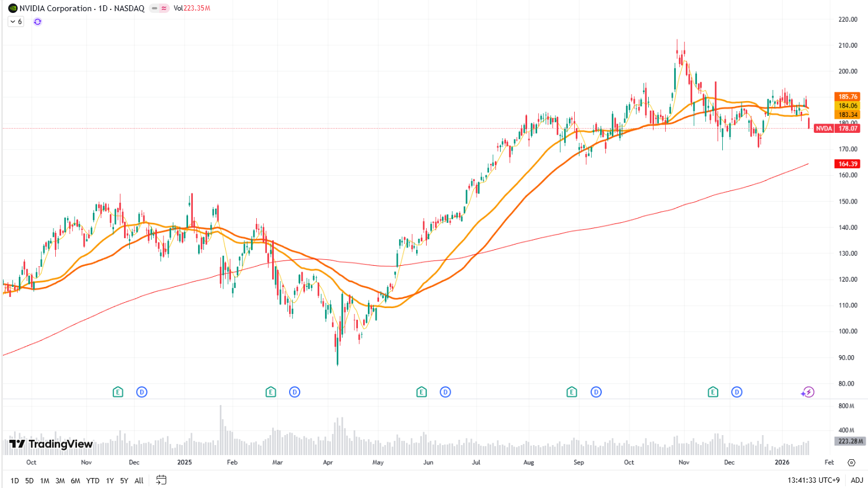Click the 185.76 orange price label
868x488 pixels.
(x=847, y=96)
